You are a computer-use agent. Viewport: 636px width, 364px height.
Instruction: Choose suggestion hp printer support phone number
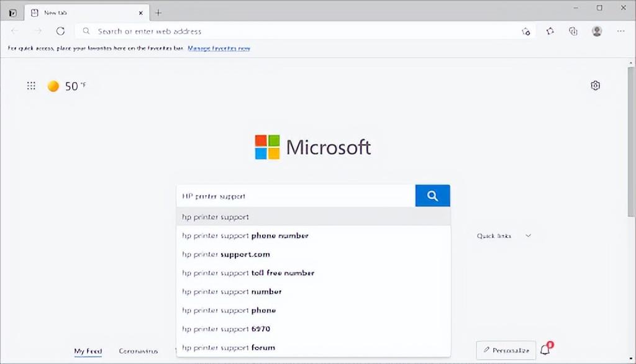tap(313, 235)
